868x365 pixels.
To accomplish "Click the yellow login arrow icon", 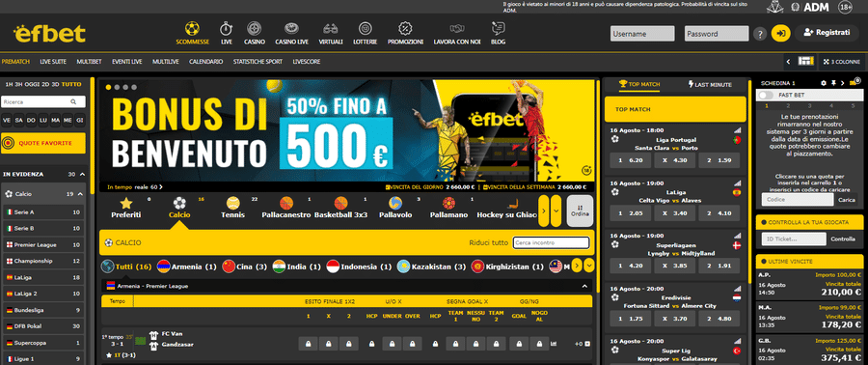I will pos(780,33).
